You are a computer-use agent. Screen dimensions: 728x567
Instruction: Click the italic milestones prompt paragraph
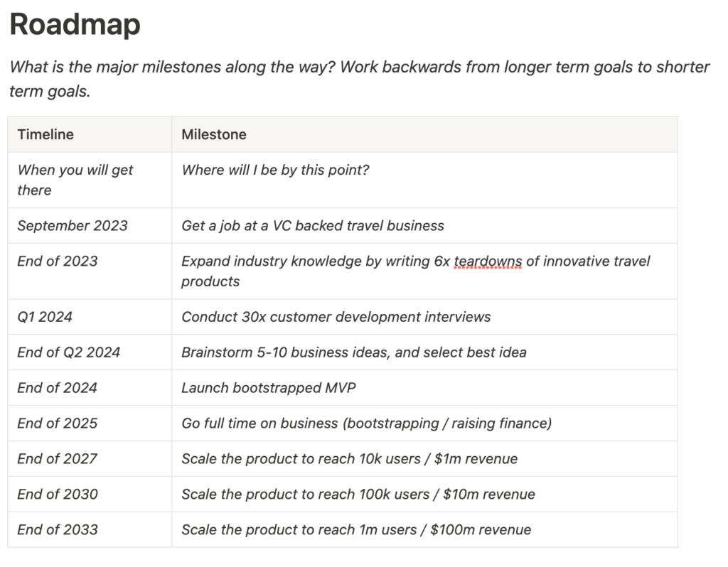tap(359, 79)
